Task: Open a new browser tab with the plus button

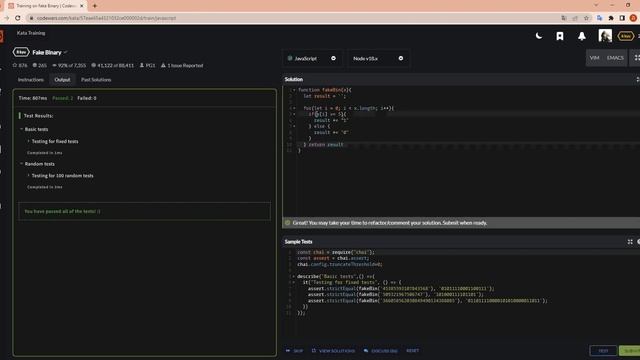Action: (95, 6)
